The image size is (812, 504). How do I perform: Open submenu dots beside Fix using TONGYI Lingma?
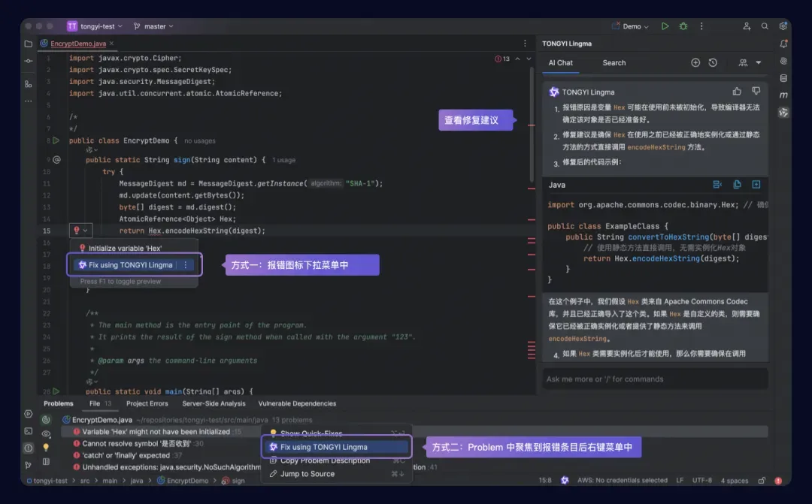click(x=186, y=265)
